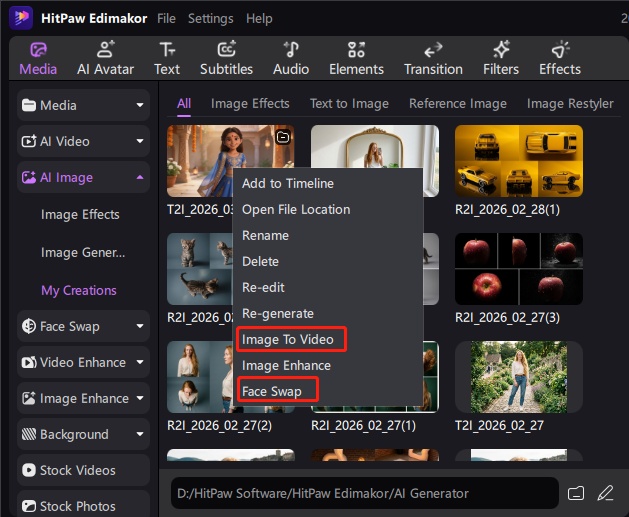Image resolution: width=629 pixels, height=517 pixels.
Task: Select the kittens thumbnail in second row
Action: coord(200,269)
